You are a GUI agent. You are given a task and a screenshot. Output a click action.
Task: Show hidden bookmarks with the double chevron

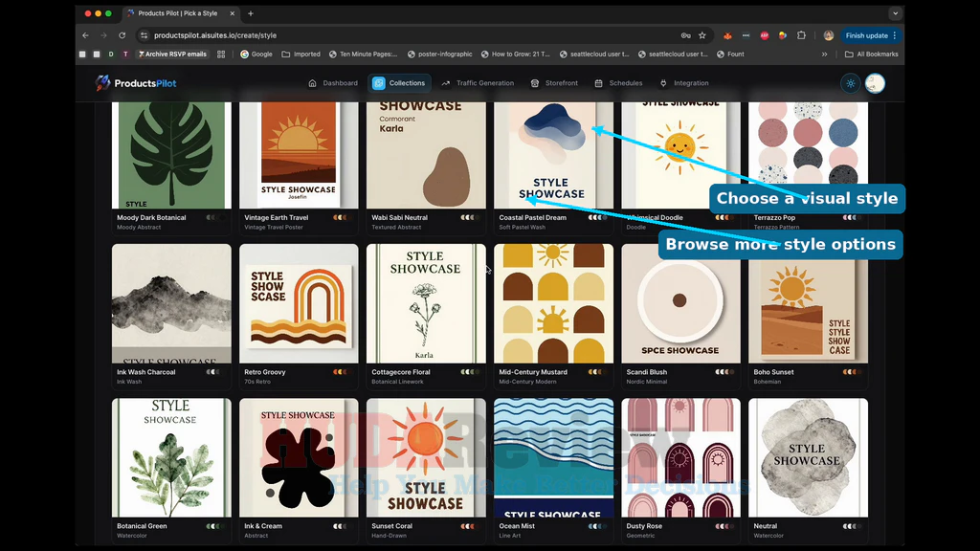[x=824, y=55]
